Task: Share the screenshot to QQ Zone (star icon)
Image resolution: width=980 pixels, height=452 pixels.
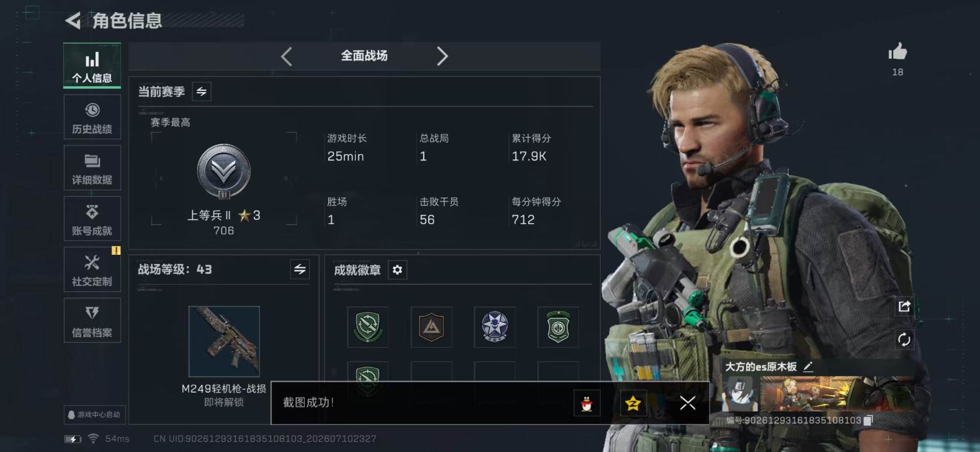Action: [x=633, y=403]
